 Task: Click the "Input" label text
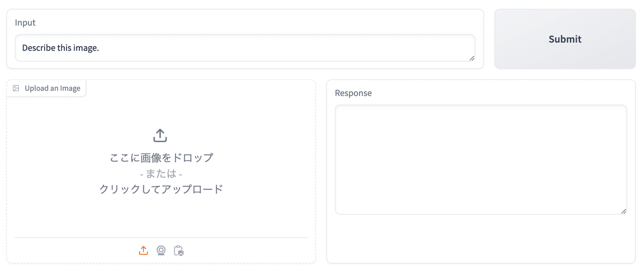click(25, 23)
